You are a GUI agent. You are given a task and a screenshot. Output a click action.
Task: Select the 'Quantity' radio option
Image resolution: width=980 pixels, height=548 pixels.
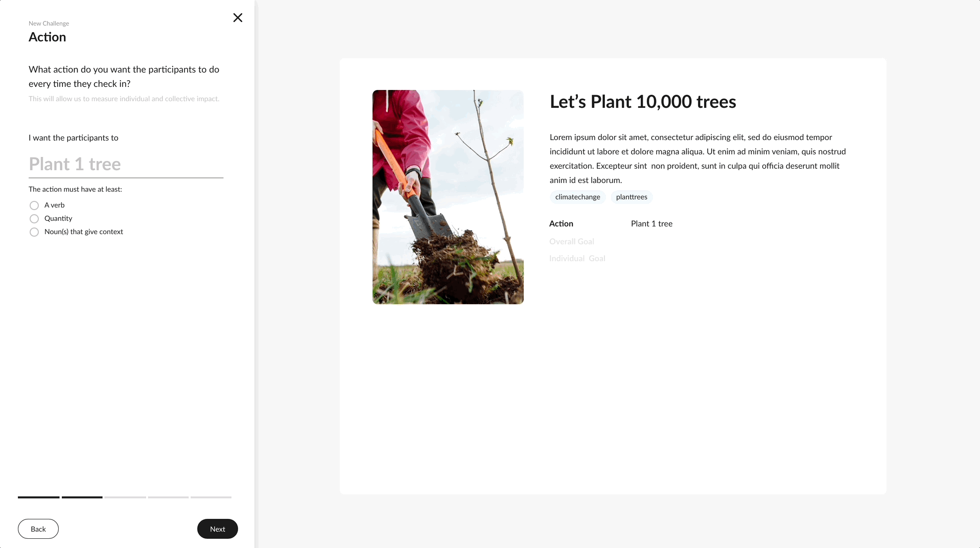click(x=34, y=219)
